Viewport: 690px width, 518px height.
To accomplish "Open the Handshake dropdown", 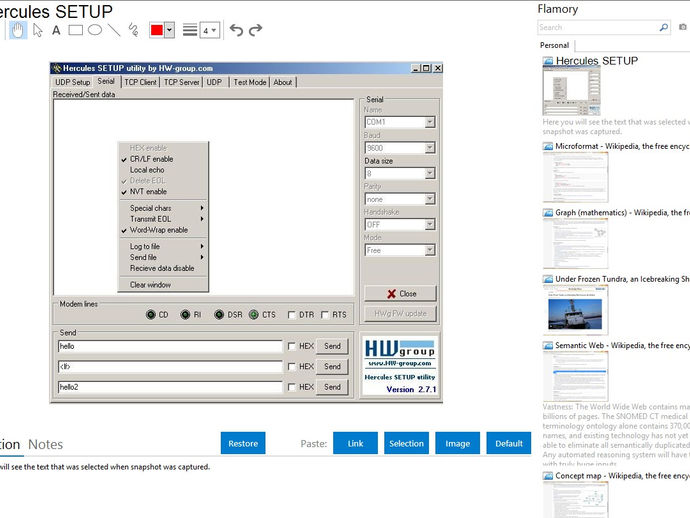I will (429, 225).
